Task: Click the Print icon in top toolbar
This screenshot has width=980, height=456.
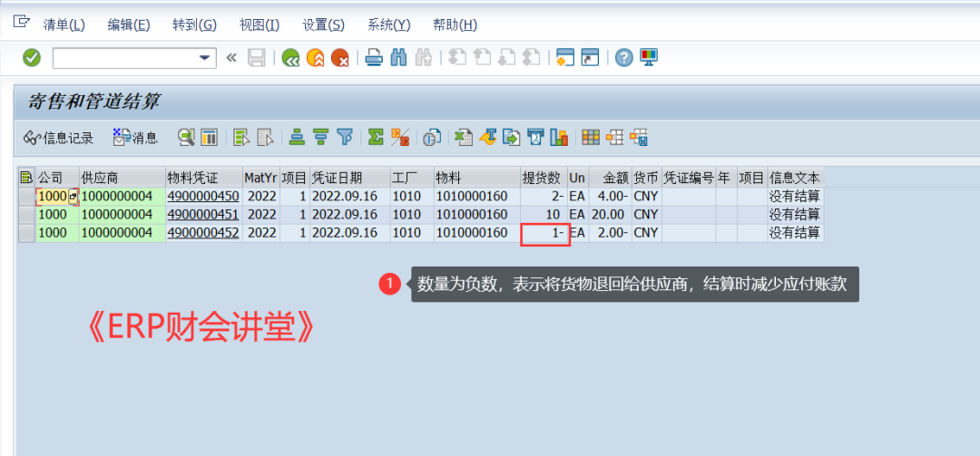Action: (374, 58)
